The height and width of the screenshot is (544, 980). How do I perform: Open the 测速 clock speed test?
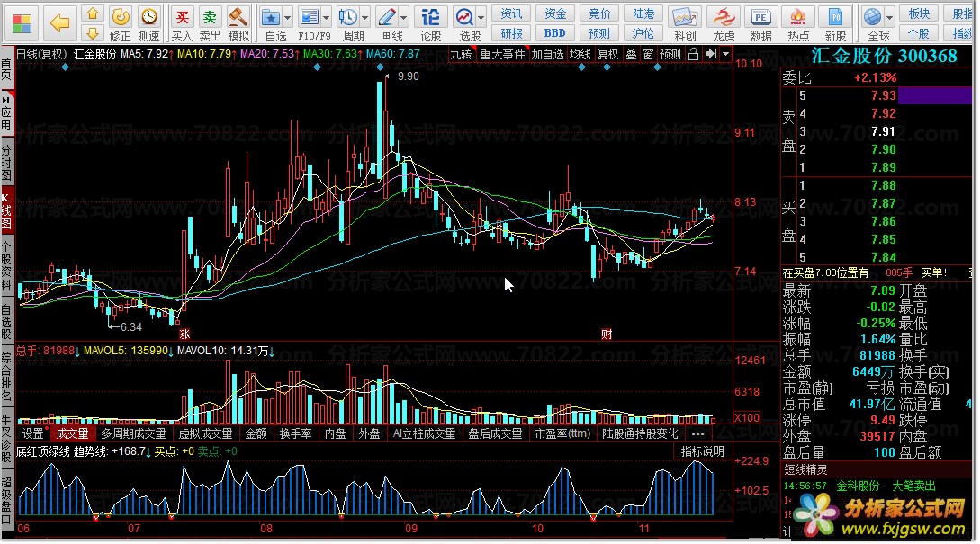pos(148,23)
